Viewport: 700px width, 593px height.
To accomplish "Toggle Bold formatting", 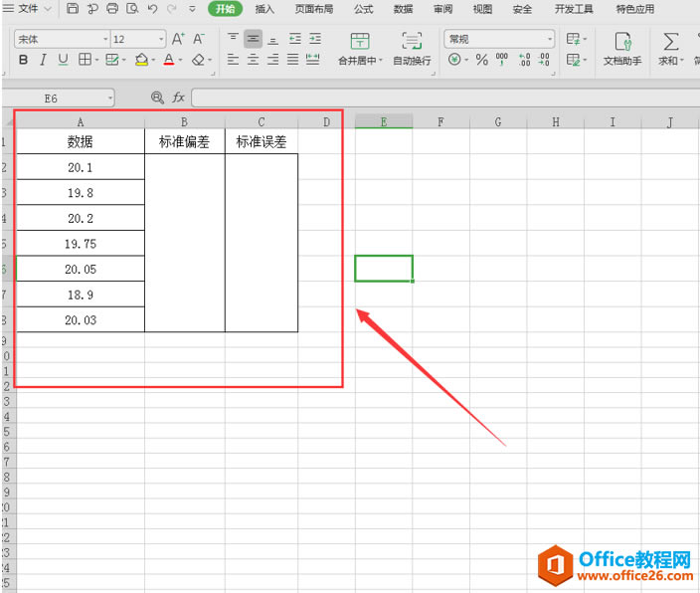I will pyautogui.click(x=23, y=59).
